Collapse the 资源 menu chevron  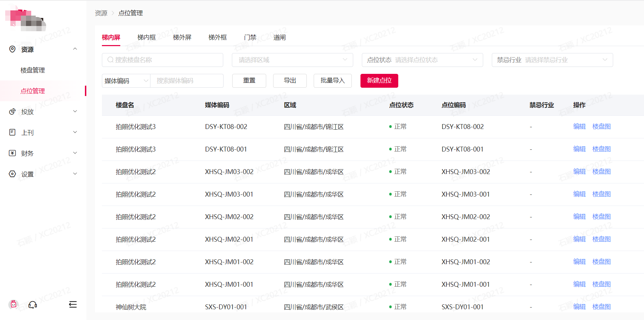(x=75, y=49)
